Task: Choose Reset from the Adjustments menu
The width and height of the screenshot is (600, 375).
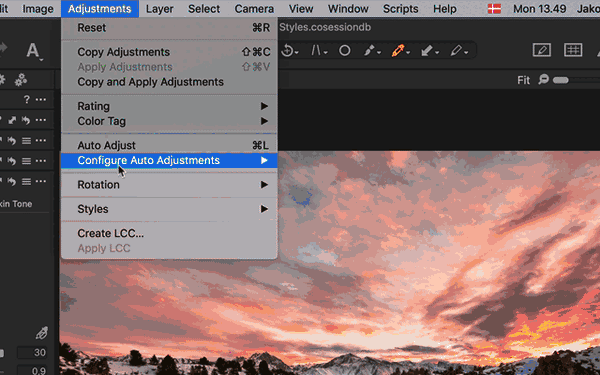Action: click(x=169, y=28)
